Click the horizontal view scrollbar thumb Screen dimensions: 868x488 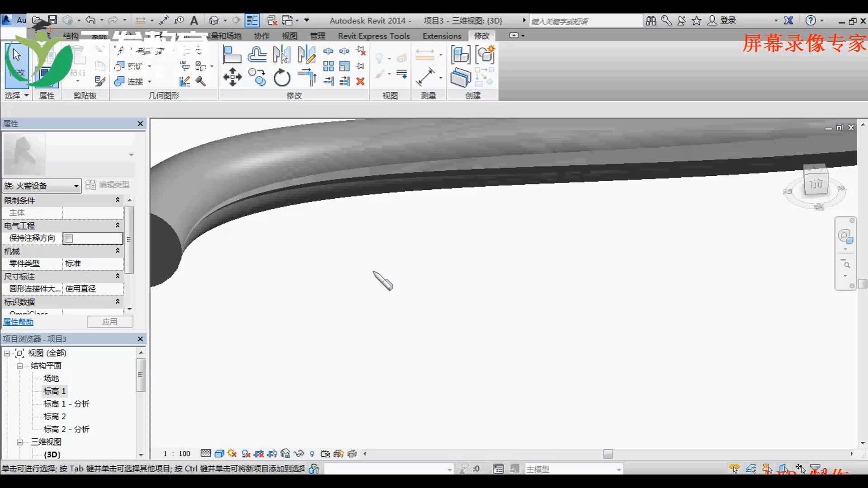[x=608, y=454]
